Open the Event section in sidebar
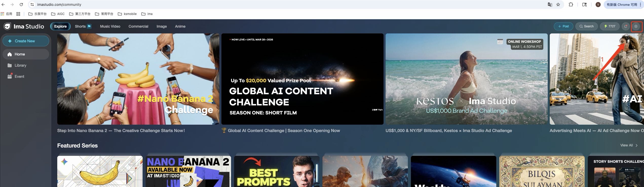The image size is (644, 187). click(x=19, y=77)
